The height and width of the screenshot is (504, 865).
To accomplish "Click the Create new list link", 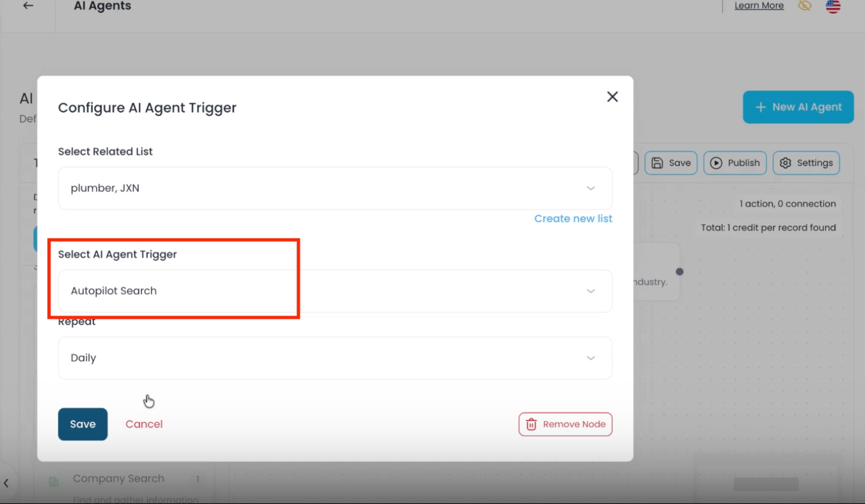I will click(x=573, y=218).
